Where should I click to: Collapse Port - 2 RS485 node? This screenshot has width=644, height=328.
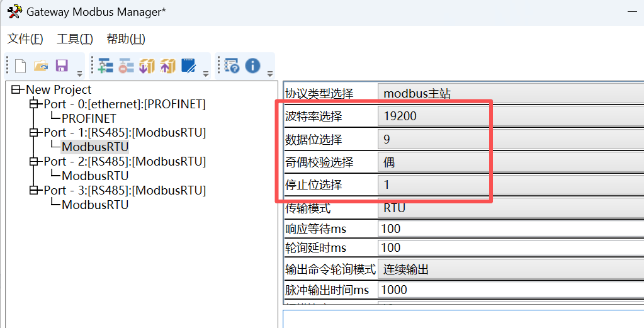point(33,161)
